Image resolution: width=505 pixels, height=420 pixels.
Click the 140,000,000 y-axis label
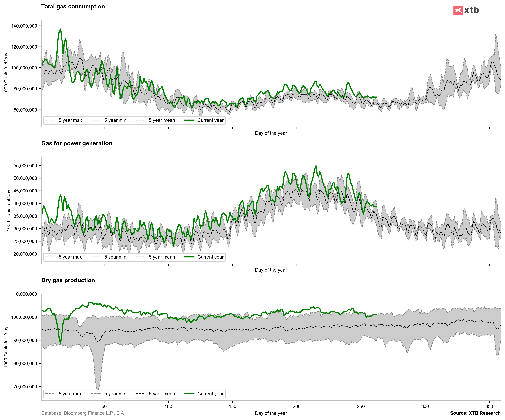click(24, 26)
